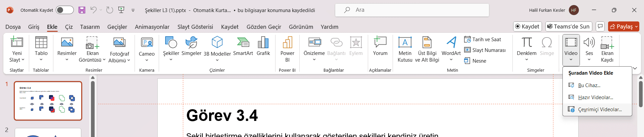Click the Redo arrow icon

point(110,10)
